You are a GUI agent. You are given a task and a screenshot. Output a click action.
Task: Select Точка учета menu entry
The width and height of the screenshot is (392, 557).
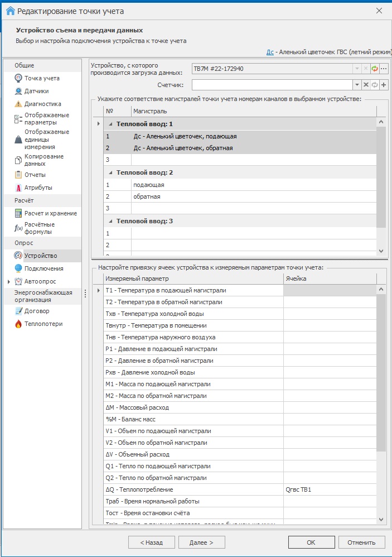(x=42, y=78)
